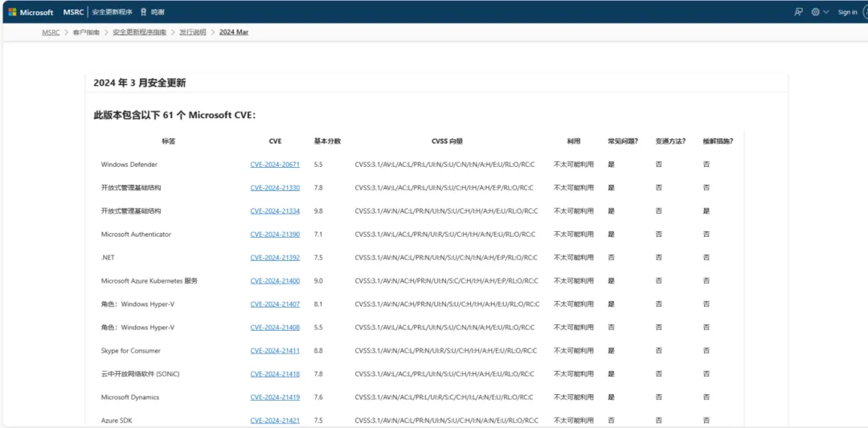Click the Microsoft logo in header

[31, 12]
